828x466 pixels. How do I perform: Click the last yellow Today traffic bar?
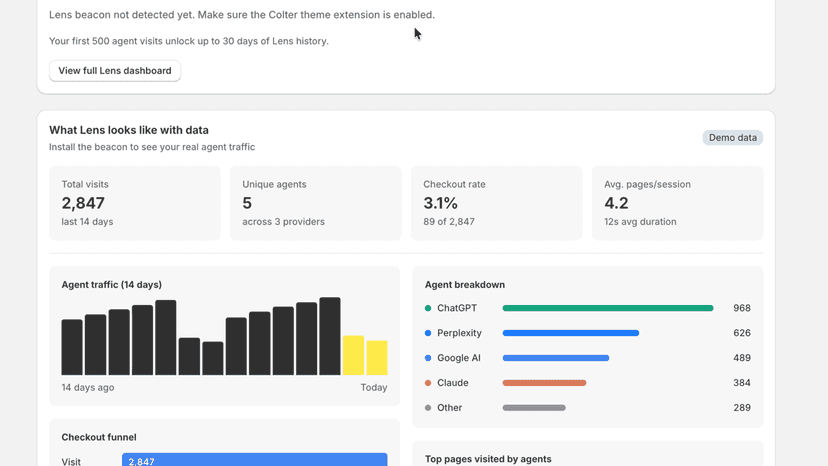[377, 358]
